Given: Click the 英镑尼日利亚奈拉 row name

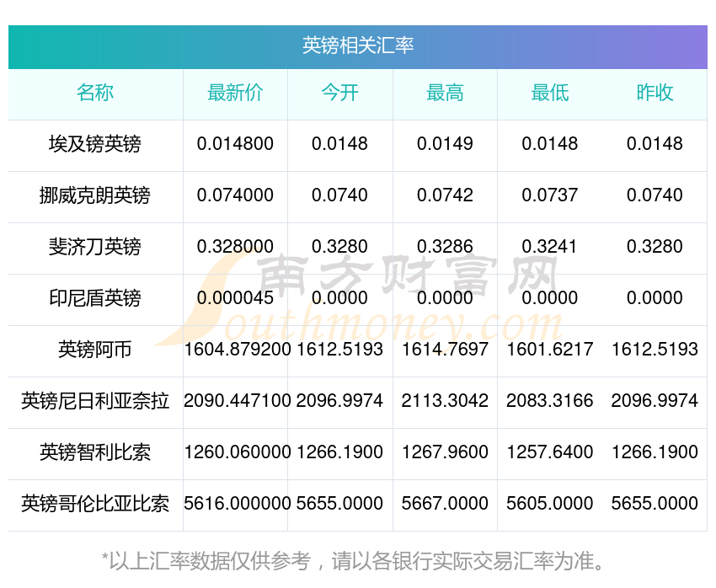Looking at the screenshot, I should click(x=95, y=401).
